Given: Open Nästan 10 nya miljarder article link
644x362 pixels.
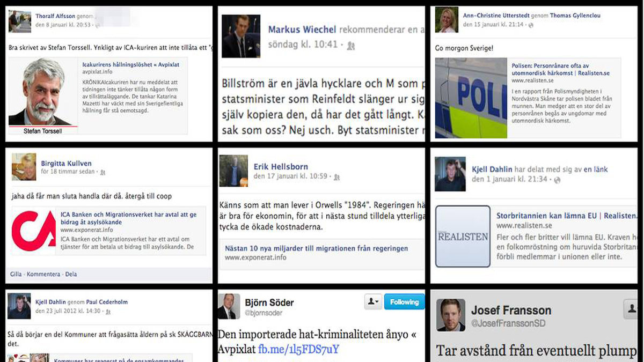Looking at the screenshot, I should [x=317, y=248].
